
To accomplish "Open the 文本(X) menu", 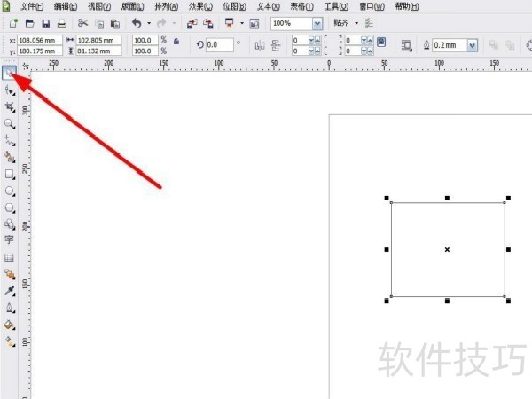I will click(268, 6).
